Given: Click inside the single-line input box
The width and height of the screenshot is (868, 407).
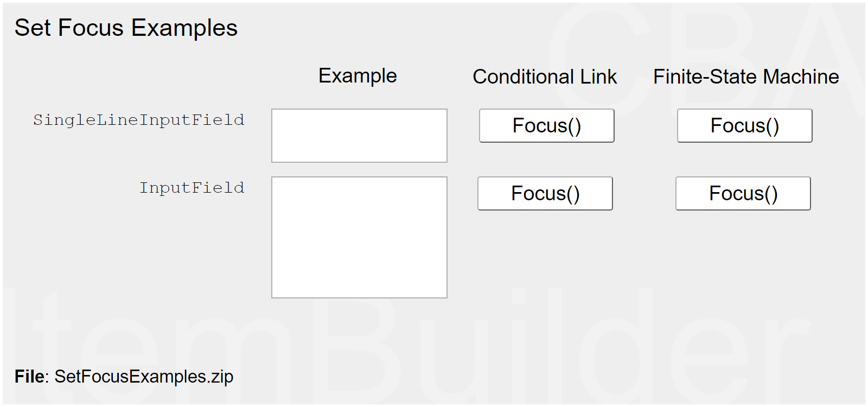Looking at the screenshot, I should [359, 136].
